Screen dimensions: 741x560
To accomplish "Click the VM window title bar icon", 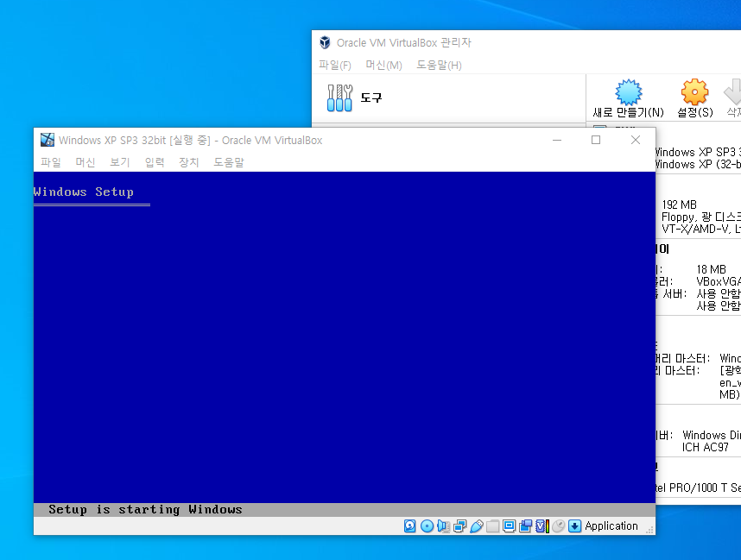I will [x=47, y=140].
